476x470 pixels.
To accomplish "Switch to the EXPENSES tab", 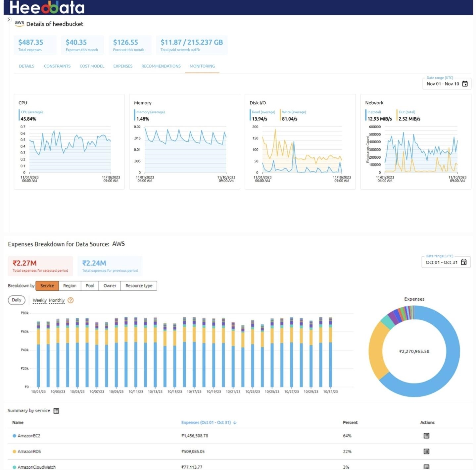I will pyautogui.click(x=122, y=66).
